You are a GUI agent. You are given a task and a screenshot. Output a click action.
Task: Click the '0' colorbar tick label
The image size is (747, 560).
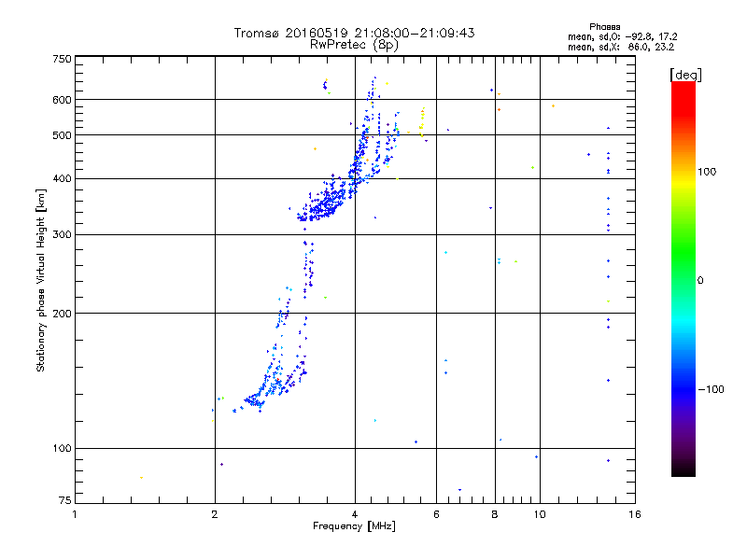coord(700,281)
